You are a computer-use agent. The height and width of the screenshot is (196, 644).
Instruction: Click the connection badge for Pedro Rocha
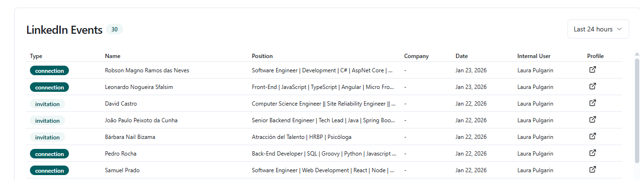[x=49, y=154]
